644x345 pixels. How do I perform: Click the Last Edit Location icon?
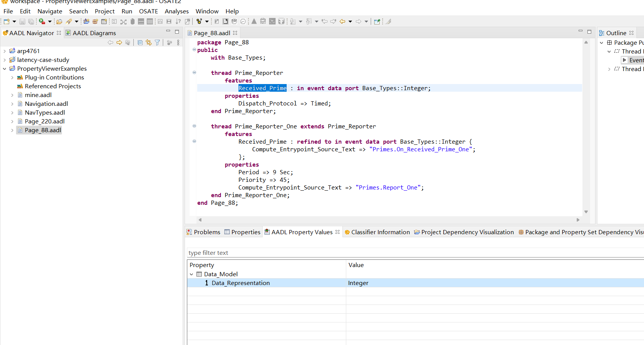324,21
